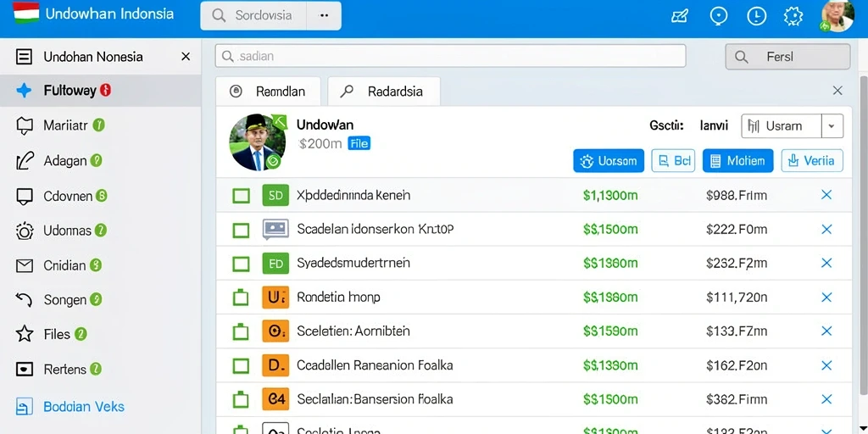Click the Veriia download button
Viewport: 868px width, 434px height.
pos(812,161)
